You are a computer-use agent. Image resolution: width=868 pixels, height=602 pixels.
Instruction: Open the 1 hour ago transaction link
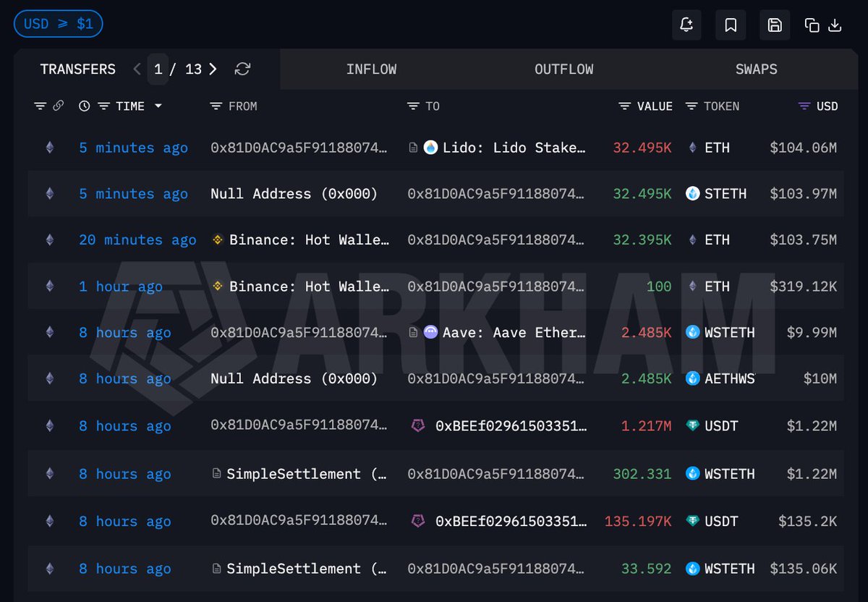point(121,287)
